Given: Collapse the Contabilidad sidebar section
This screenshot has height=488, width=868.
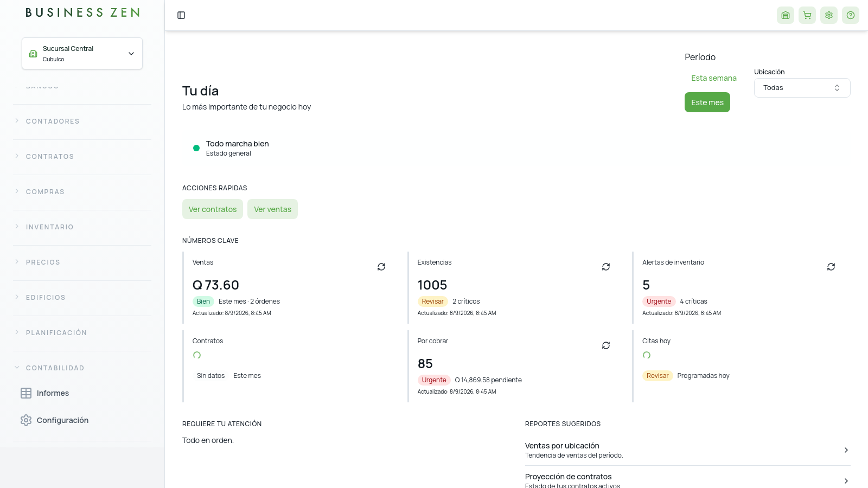Looking at the screenshot, I should click(82, 368).
